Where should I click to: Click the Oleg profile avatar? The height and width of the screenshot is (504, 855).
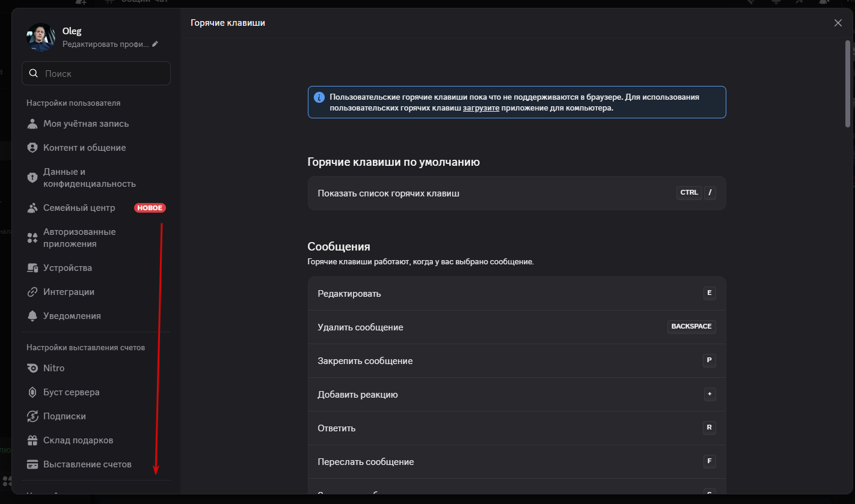click(40, 37)
